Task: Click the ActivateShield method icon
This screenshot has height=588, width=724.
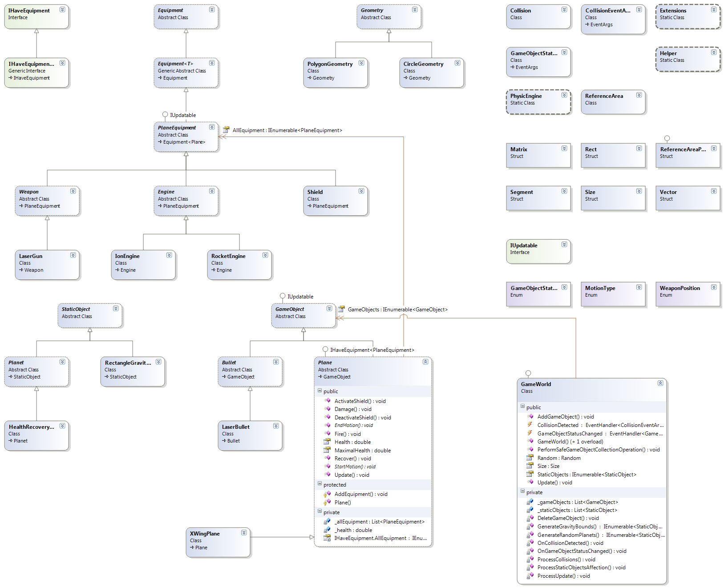Action: tap(327, 401)
